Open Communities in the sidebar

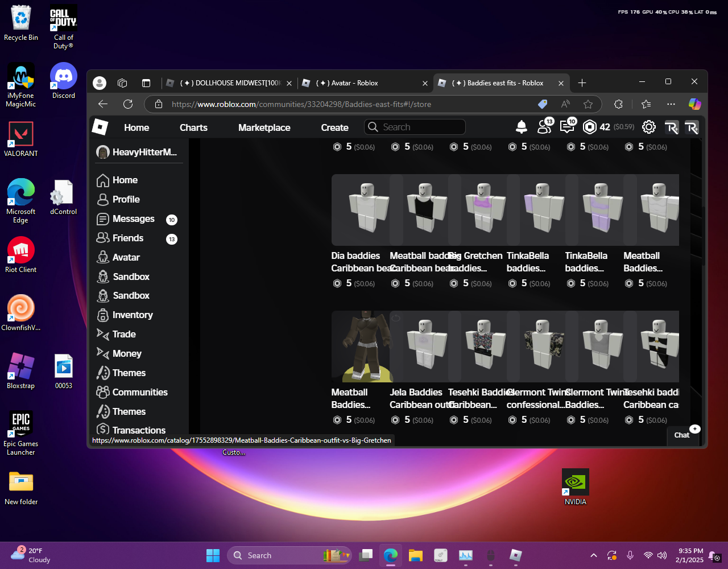pos(140,392)
